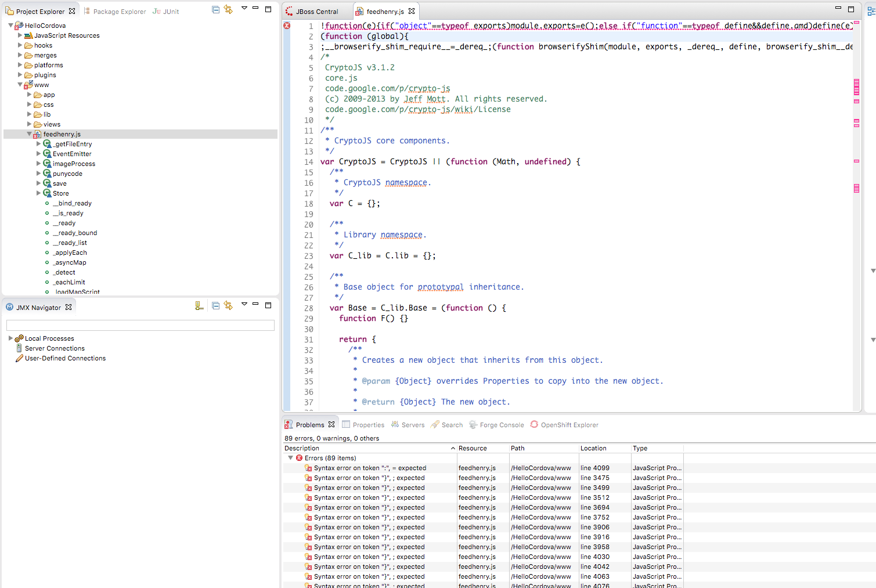Open the Package Explorer tab

coord(119,12)
